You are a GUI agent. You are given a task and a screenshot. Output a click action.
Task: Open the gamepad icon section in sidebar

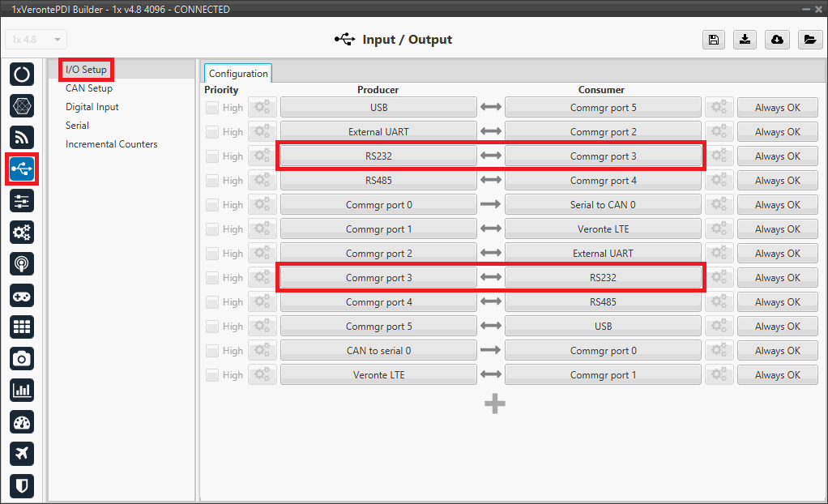[x=22, y=296]
